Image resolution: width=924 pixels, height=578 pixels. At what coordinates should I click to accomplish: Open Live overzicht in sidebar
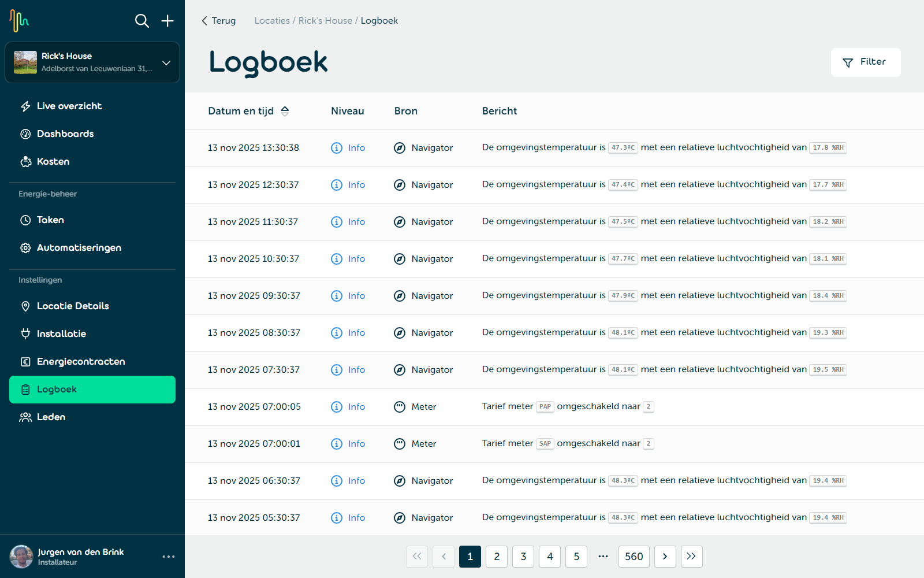(92, 106)
